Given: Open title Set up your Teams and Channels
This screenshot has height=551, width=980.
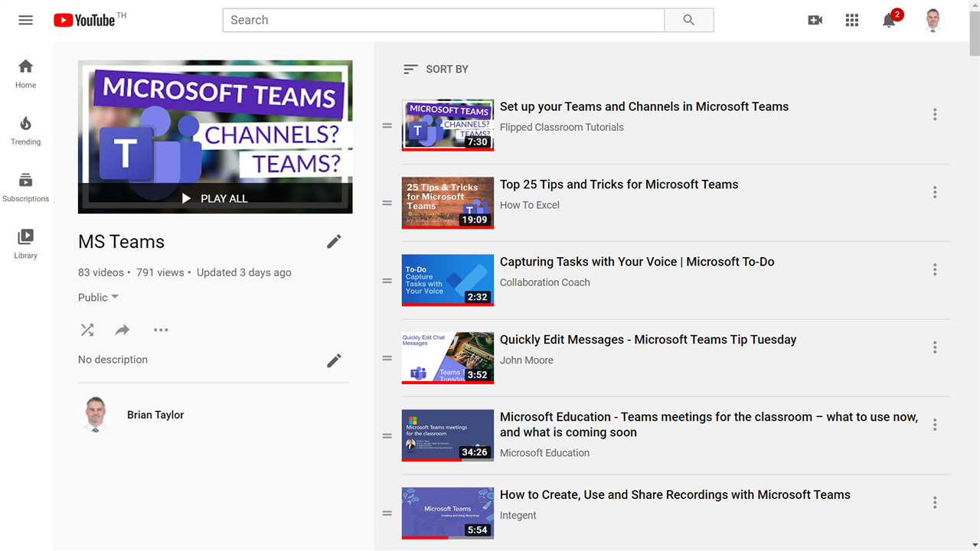Looking at the screenshot, I should pos(645,106).
